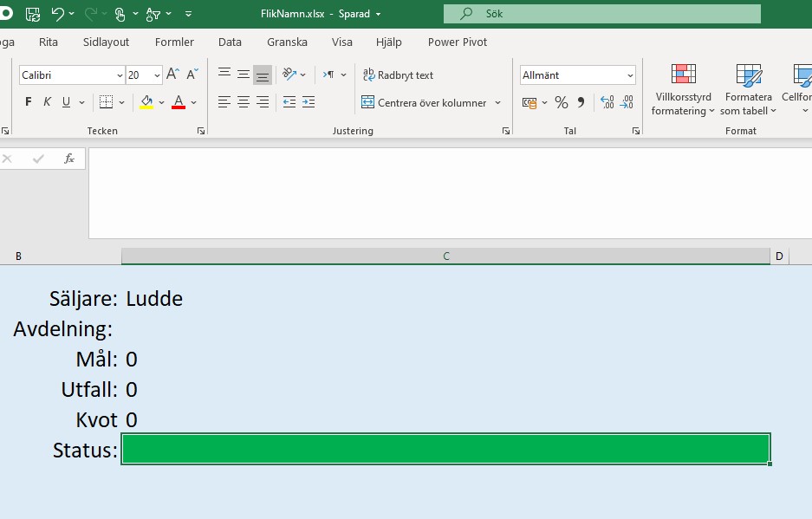Open the font size dropdown showing 20

[157, 75]
